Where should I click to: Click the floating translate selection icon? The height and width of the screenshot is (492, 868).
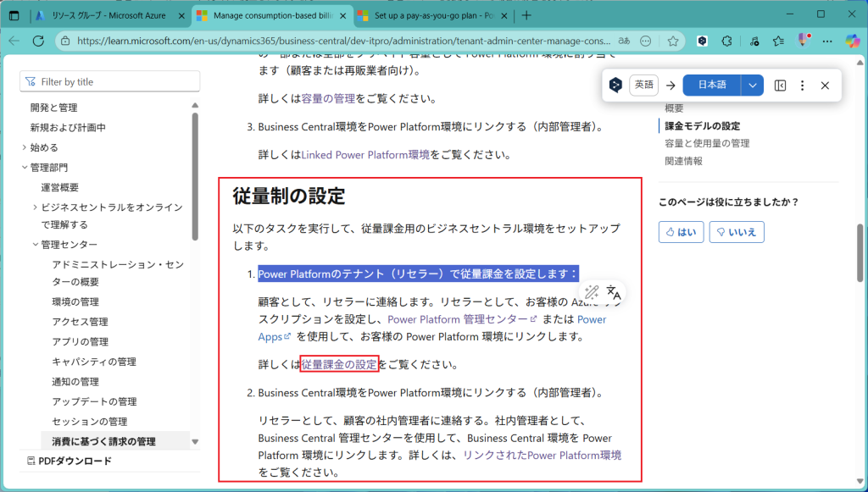click(614, 291)
